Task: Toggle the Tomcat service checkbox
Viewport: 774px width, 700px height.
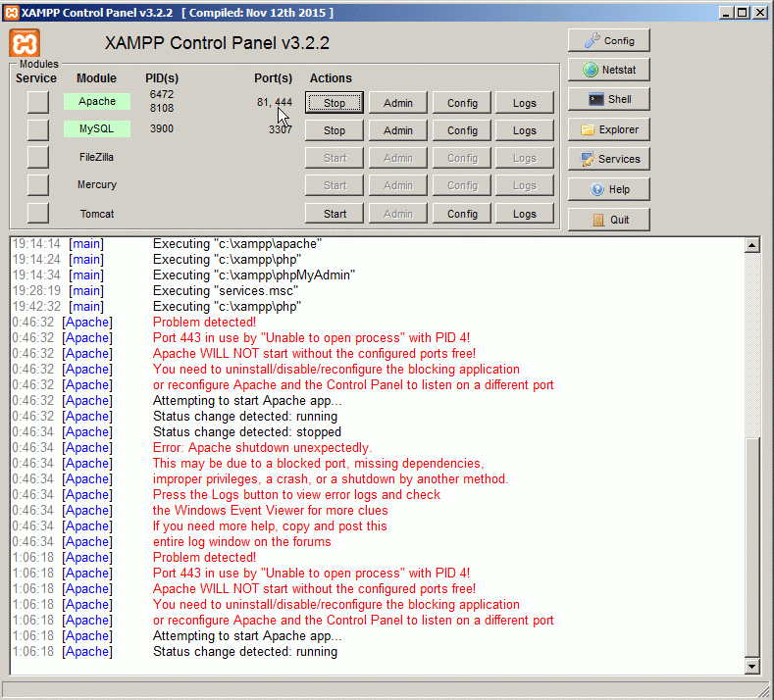Action: tap(38, 213)
